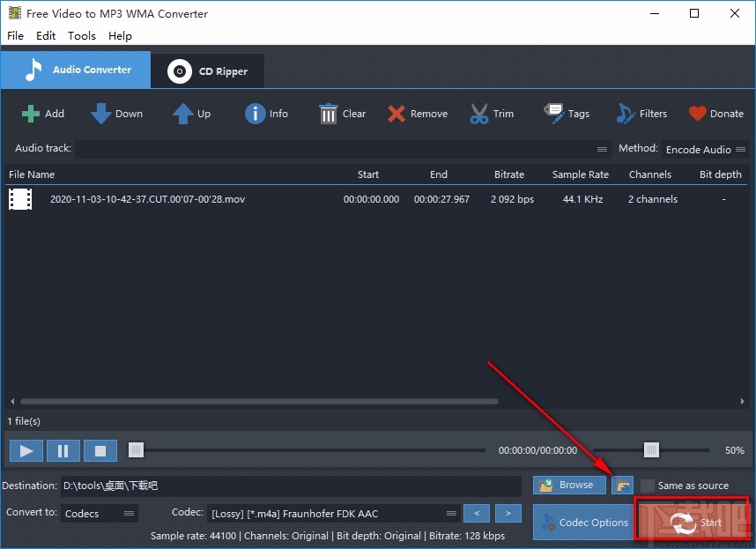Enable Same as source checkbox
The image size is (756, 549).
(648, 486)
